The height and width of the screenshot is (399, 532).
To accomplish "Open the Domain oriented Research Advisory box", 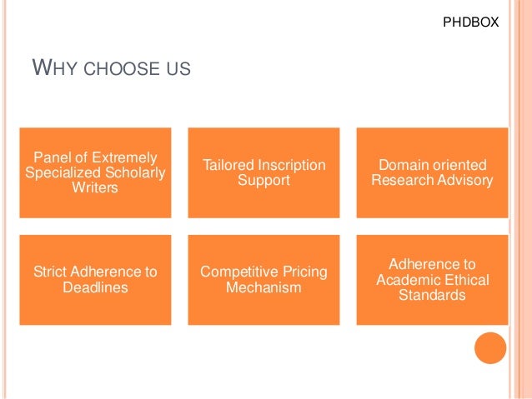I will tap(432, 172).
